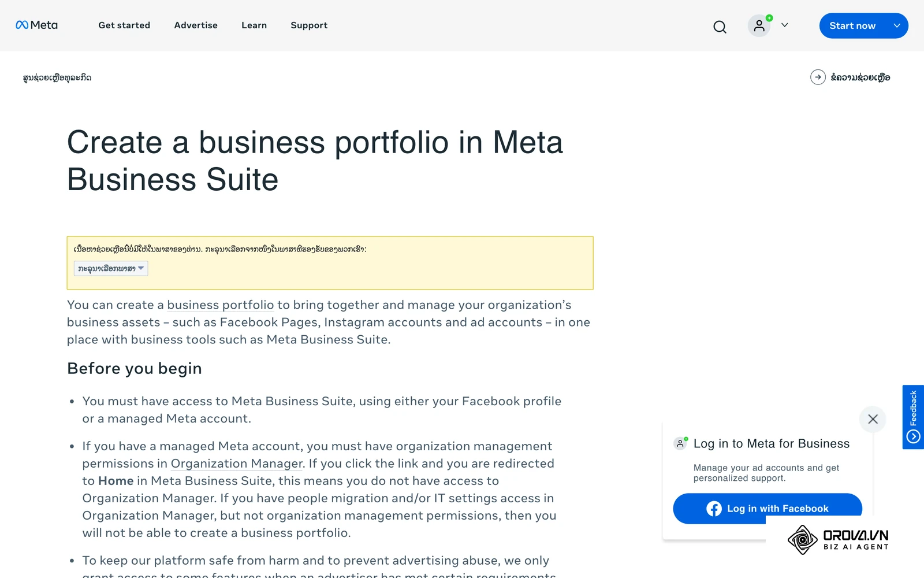Click Log in with Facebook button
Viewport: 924px width, 578px height.
point(767,509)
